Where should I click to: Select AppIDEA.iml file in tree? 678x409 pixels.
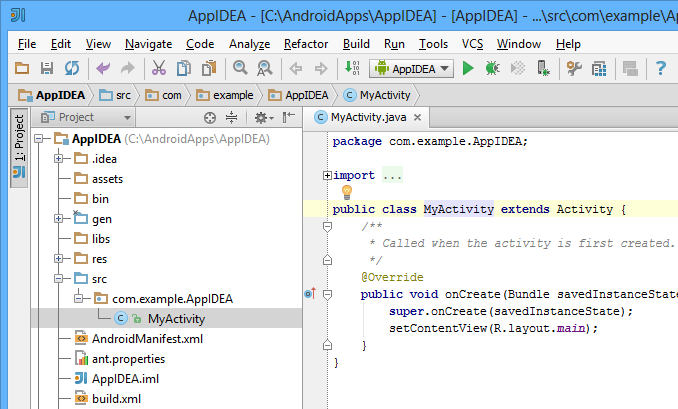click(125, 379)
